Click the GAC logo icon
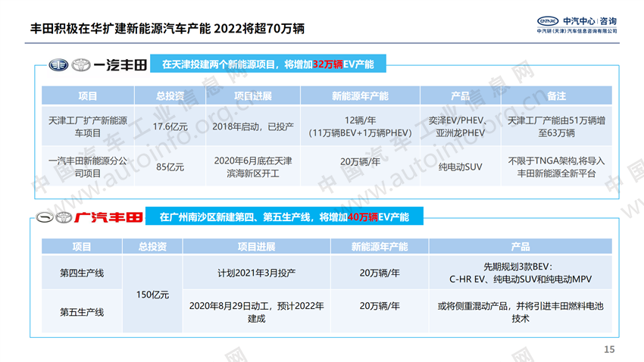 [x=45, y=217]
